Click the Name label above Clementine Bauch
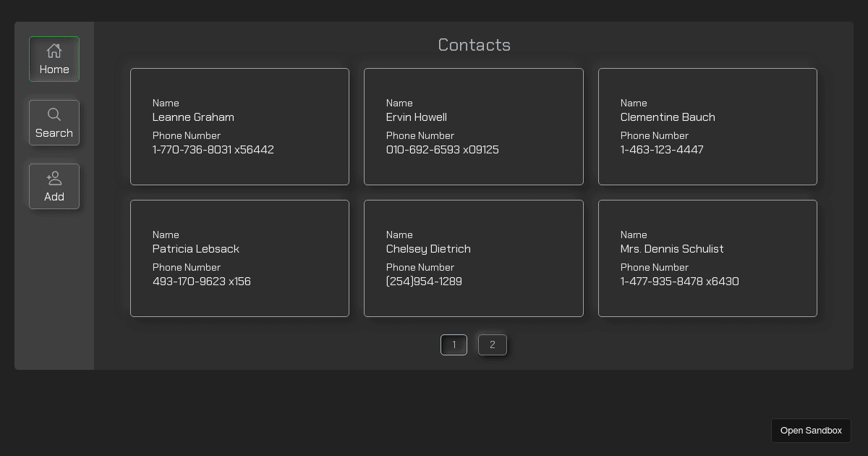868x456 pixels. [634, 103]
